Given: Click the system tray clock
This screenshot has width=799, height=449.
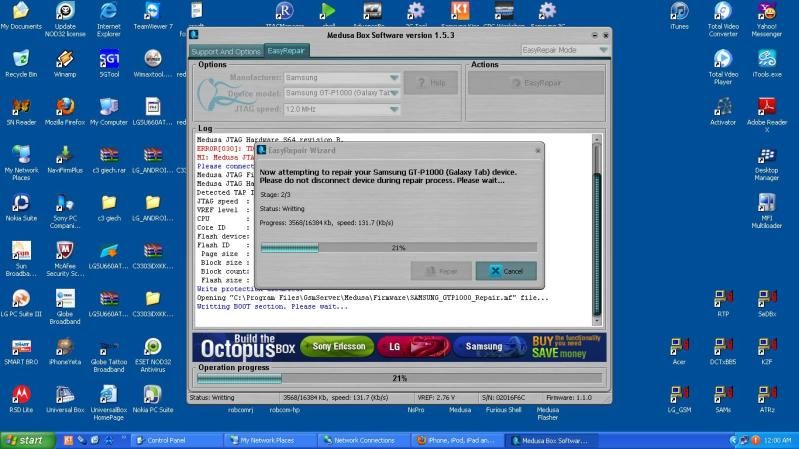Looking at the screenshot, I should click(x=778, y=440).
